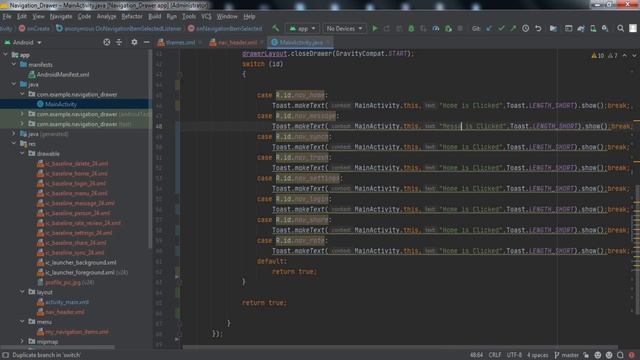This screenshot has width=640, height=360.
Task: Open the AVD Manager device icon
Action: (x=593, y=29)
